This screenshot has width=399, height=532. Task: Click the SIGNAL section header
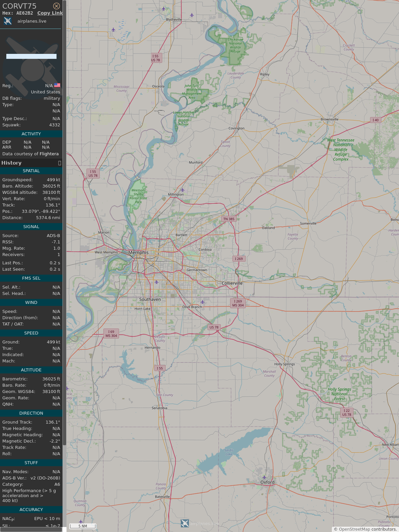coord(31,226)
